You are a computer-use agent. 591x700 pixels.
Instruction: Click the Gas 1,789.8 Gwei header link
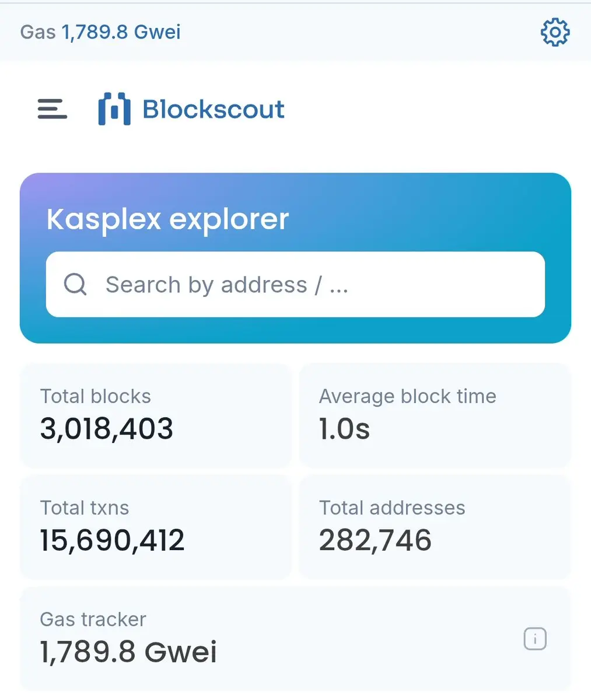point(100,32)
